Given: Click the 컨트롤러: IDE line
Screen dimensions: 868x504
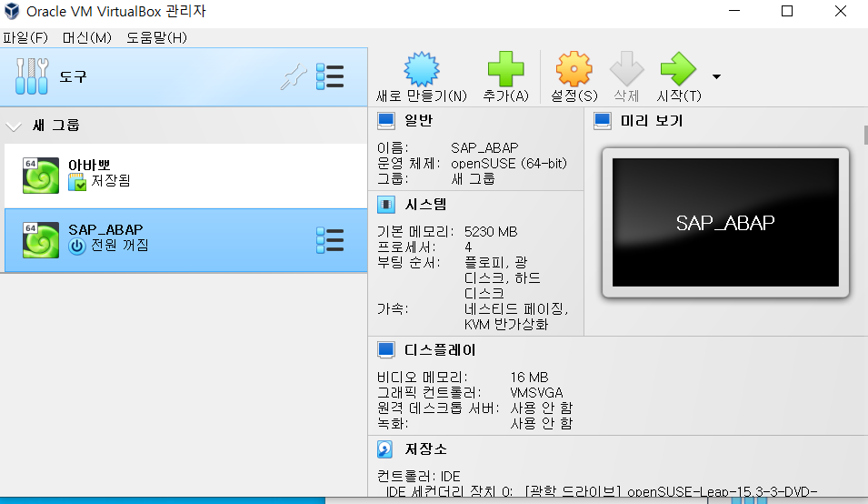Looking at the screenshot, I should click(x=418, y=477).
